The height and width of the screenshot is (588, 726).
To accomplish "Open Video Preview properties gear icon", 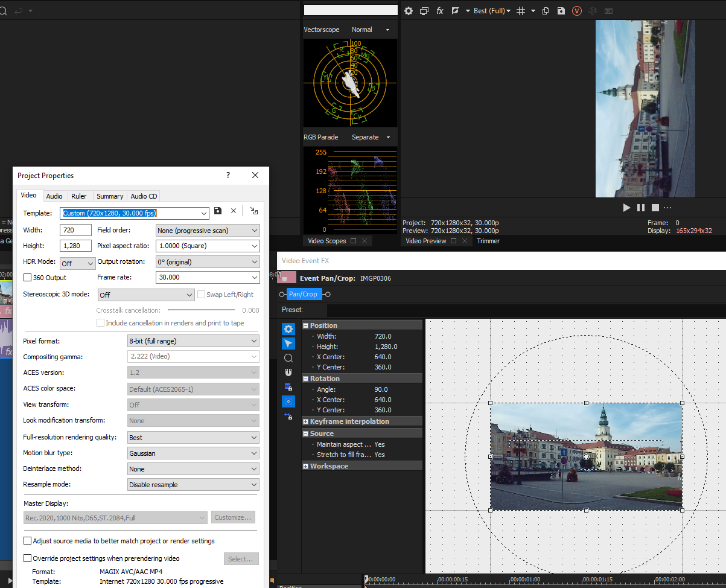I will pos(409,11).
